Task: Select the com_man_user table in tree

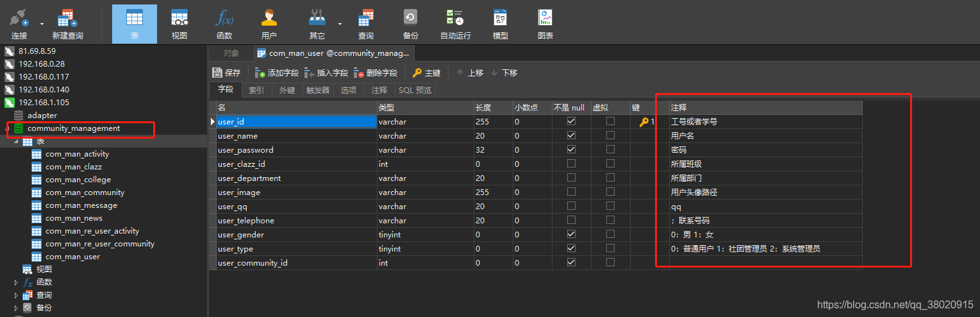Action: (x=72, y=256)
